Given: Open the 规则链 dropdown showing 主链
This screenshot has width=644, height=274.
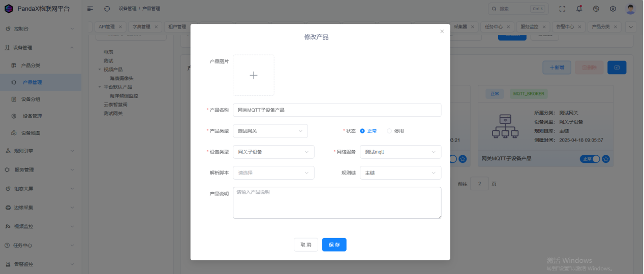Looking at the screenshot, I should [x=401, y=173].
